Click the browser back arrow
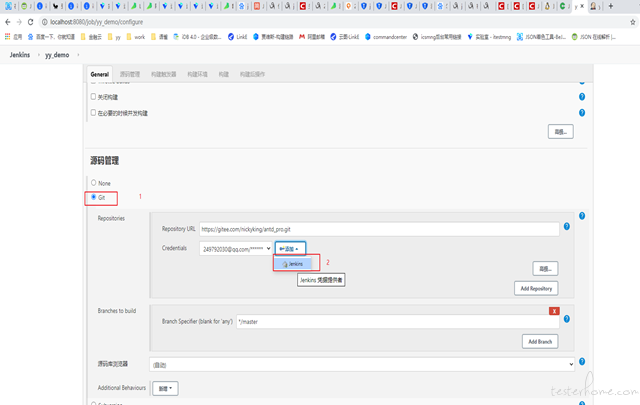This screenshot has width=640, height=405. click(x=8, y=22)
